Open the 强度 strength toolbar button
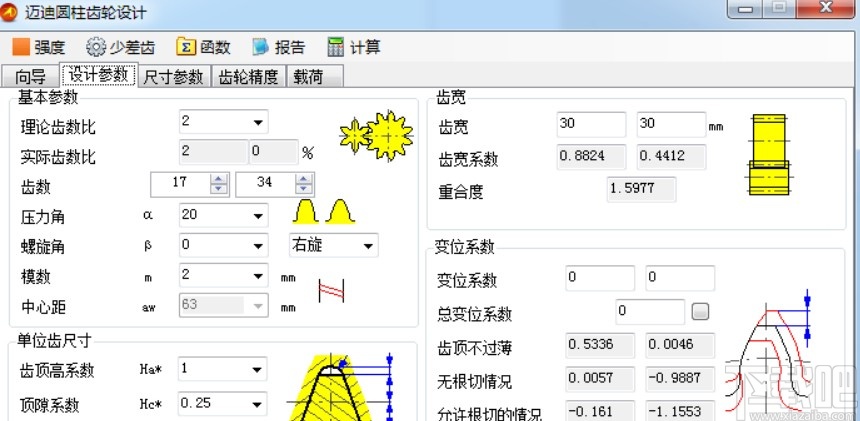The width and height of the screenshot is (860, 421). [x=38, y=47]
